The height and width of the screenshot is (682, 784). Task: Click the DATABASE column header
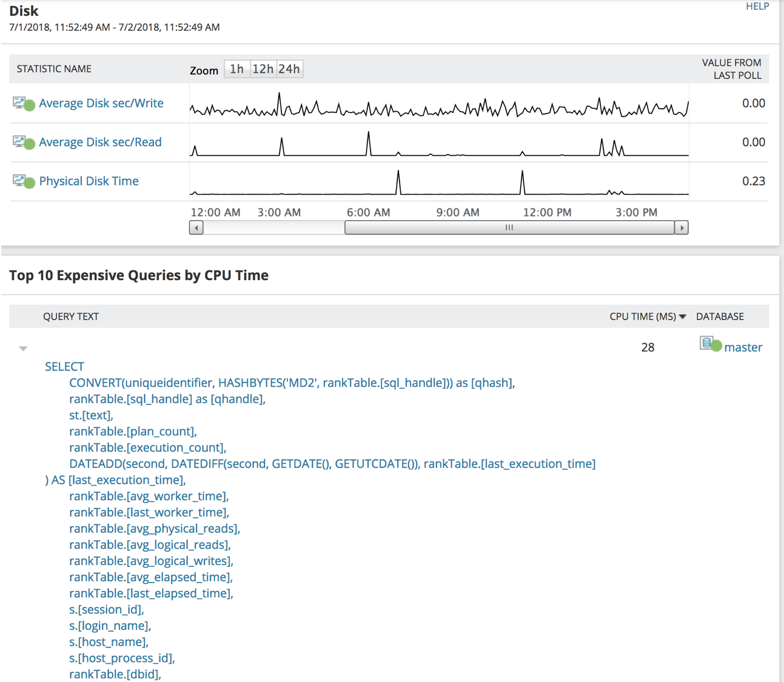[x=720, y=316]
